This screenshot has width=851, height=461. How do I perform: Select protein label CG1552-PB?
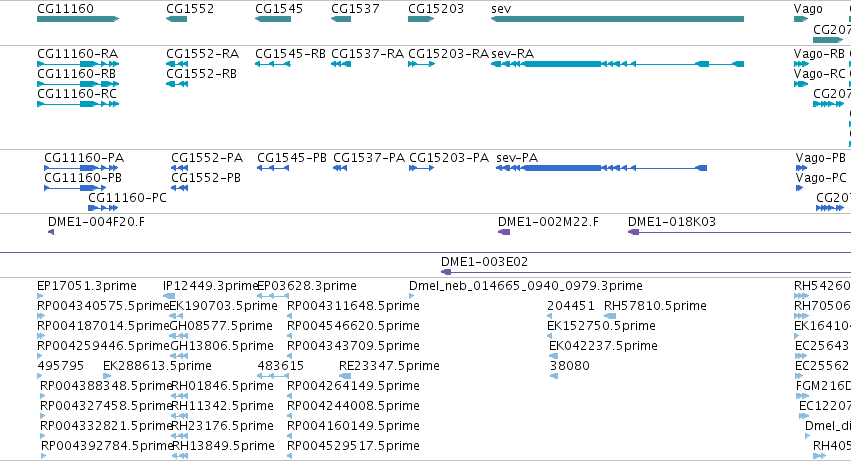pyautogui.click(x=206, y=178)
